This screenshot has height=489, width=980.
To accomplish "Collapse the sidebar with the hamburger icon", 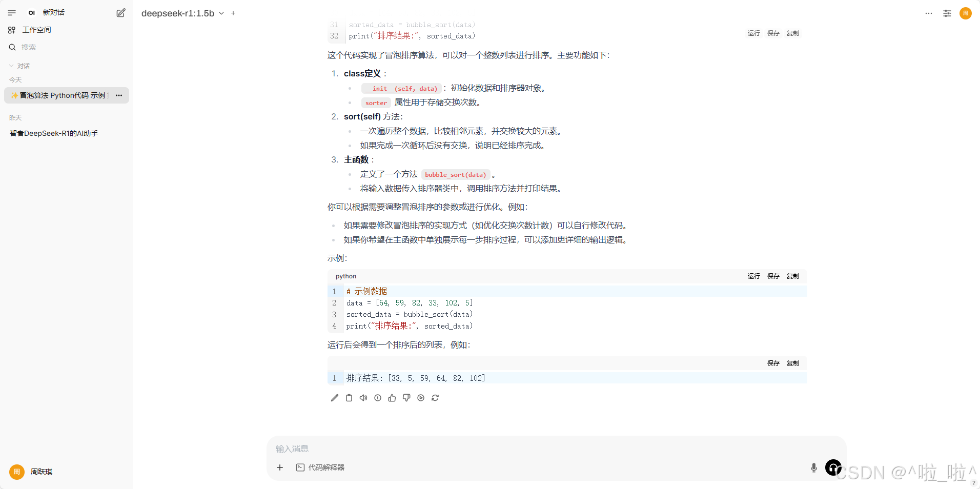I will (12, 12).
